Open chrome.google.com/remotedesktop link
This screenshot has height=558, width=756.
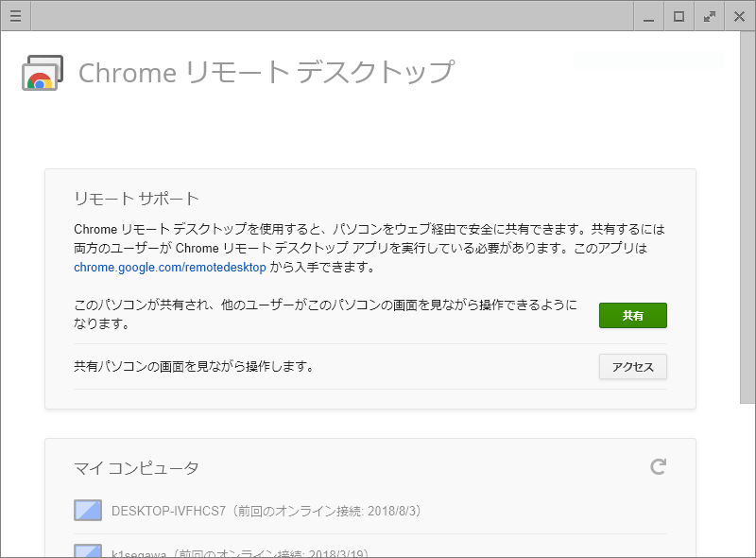click(170, 267)
